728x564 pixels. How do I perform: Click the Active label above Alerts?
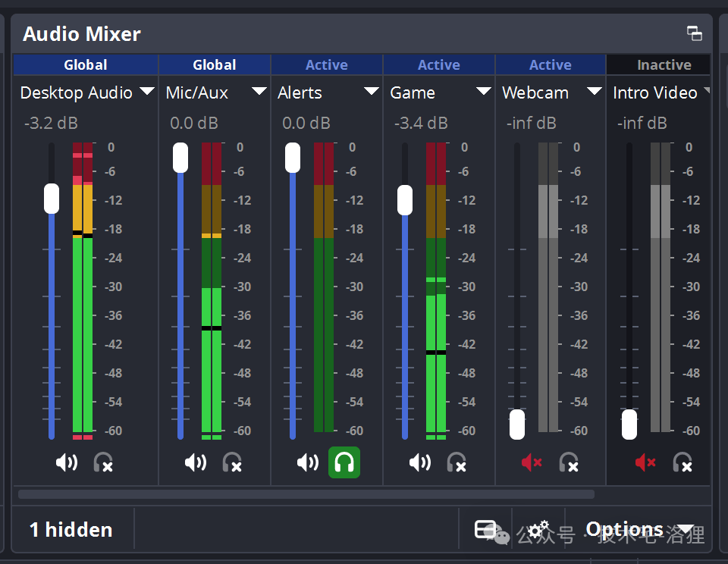tap(326, 64)
